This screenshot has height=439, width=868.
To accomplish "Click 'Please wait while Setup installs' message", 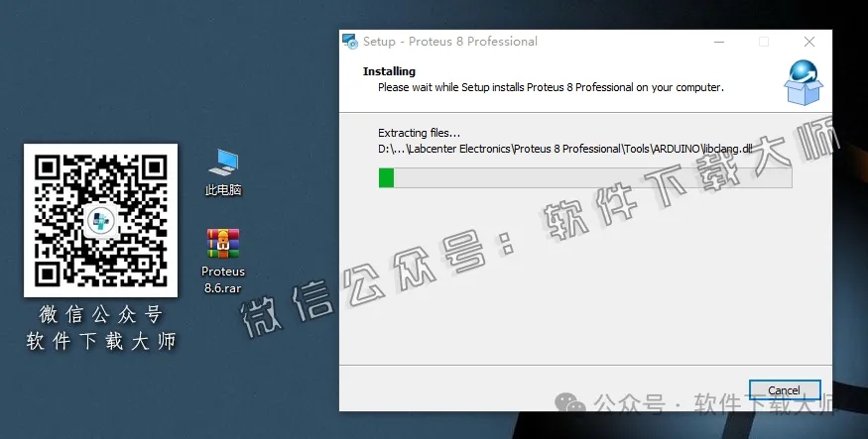I will (551, 87).
